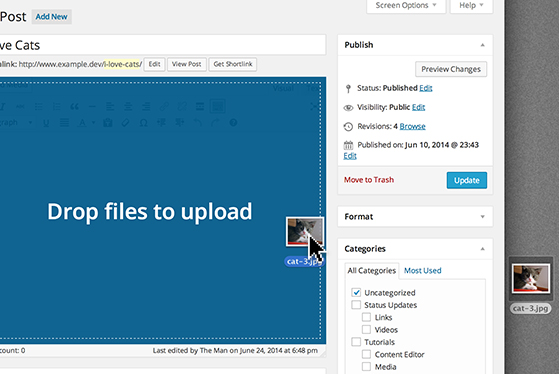Open the Screen Options dropdown
The height and width of the screenshot is (374, 559).
click(406, 6)
